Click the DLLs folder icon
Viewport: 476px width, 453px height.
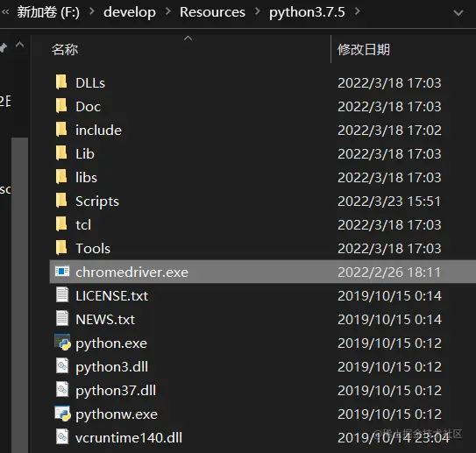pos(61,81)
